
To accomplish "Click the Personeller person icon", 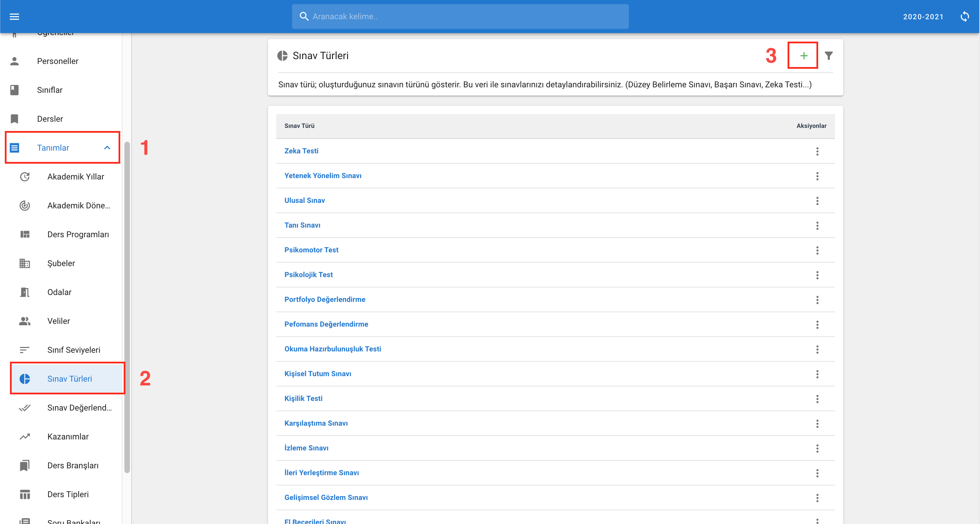I will [x=14, y=61].
